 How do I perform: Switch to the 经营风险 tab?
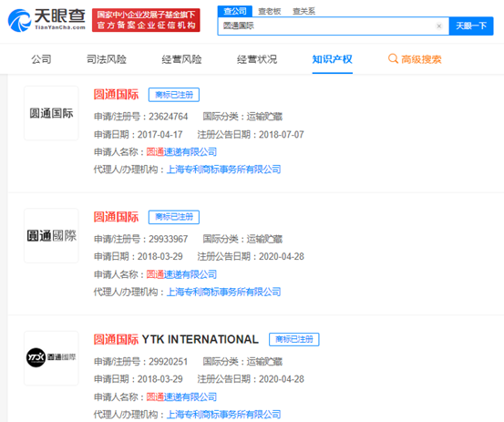[x=181, y=59]
